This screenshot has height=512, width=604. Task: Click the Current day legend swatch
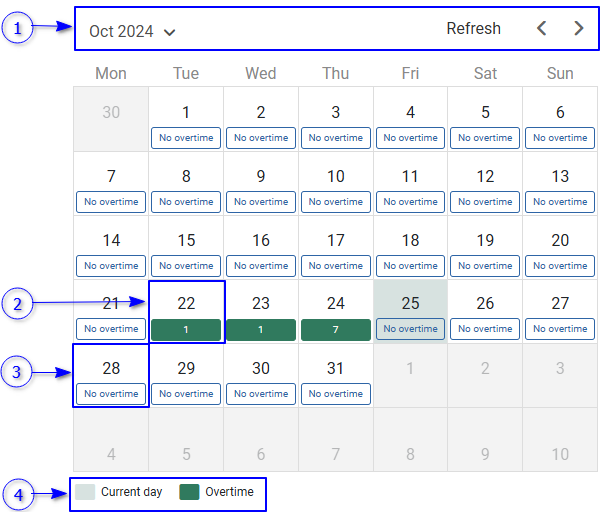click(86, 492)
